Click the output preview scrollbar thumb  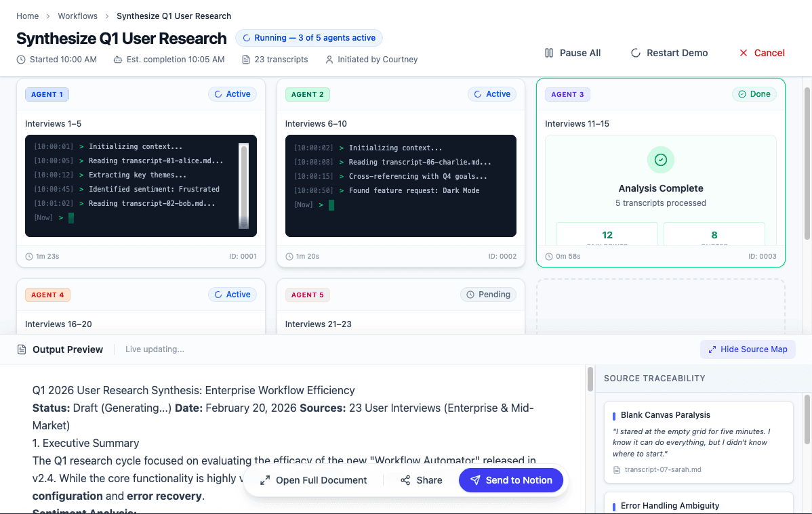[x=590, y=379]
